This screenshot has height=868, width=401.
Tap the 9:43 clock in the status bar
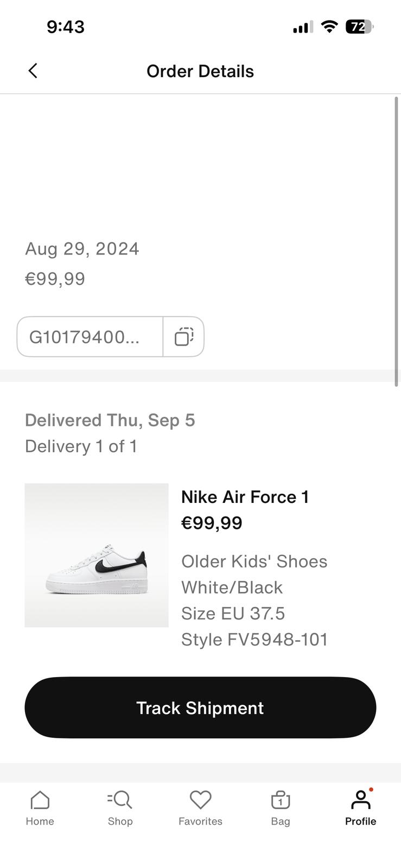(x=66, y=27)
